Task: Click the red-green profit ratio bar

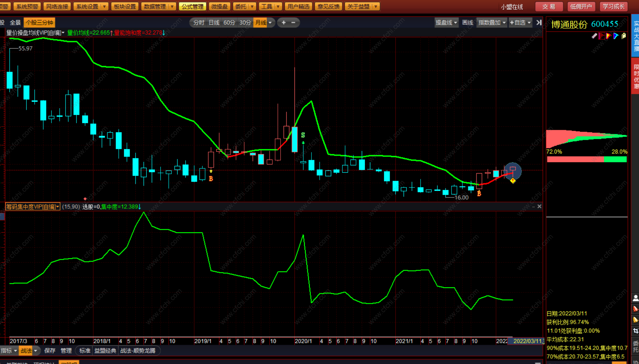Action: [587, 159]
